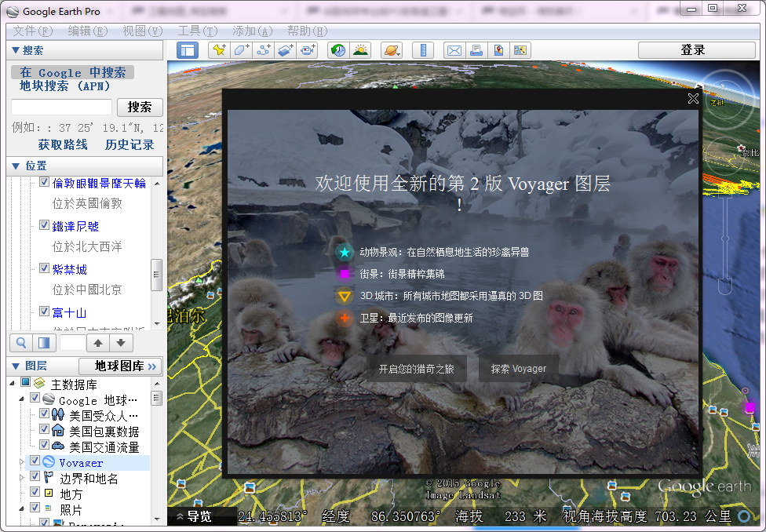Move selected place up with arrow button
766x532 pixels.
pos(98,343)
